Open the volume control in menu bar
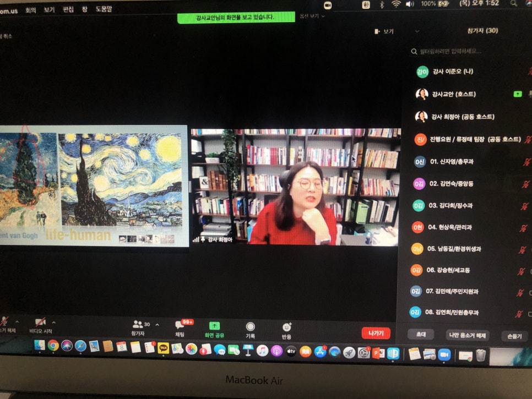This screenshot has width=532, height=399. 410,4
